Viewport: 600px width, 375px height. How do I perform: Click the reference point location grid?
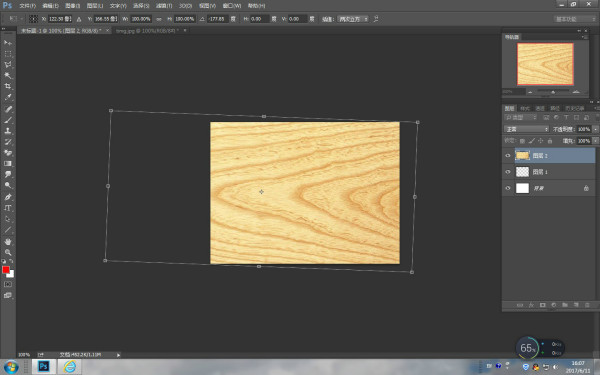click(34, 19)
